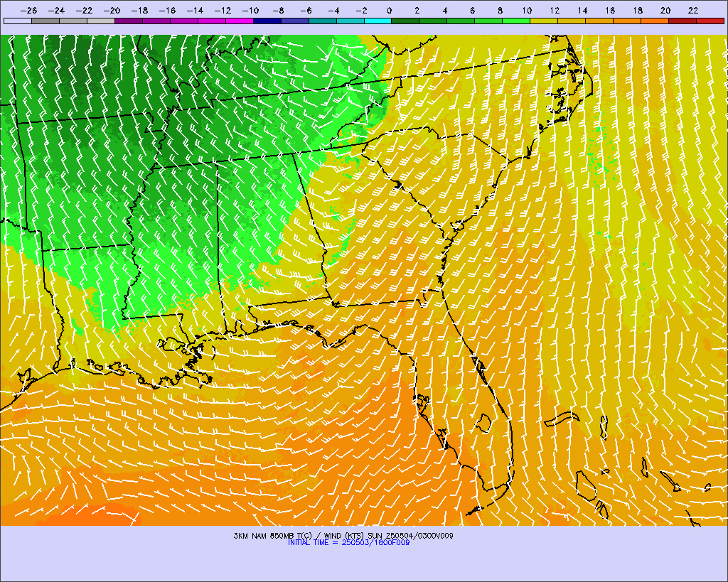Click the "4" scale label
This screenshot has width=728, height=582.
445,10
